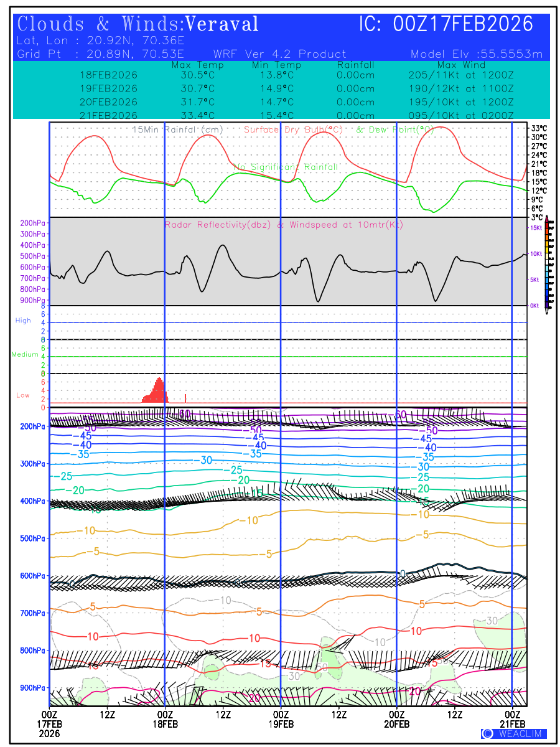Click the Clouds & Winds:Veraval title
The image size is (560, 747).
tap(138, 24)
